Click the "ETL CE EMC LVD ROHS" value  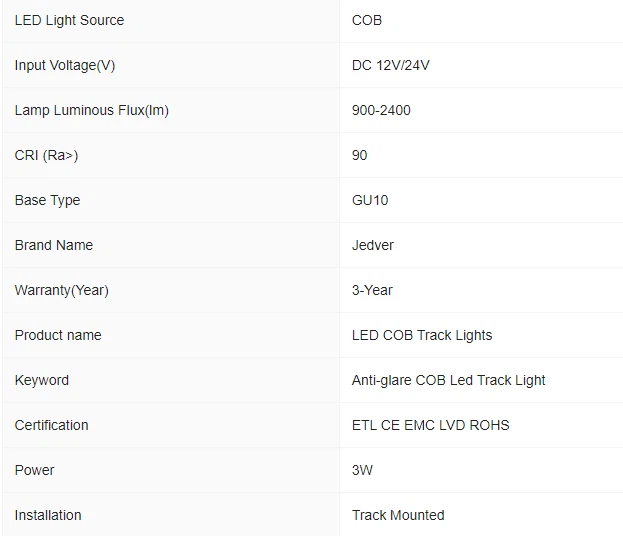[431, 425]
